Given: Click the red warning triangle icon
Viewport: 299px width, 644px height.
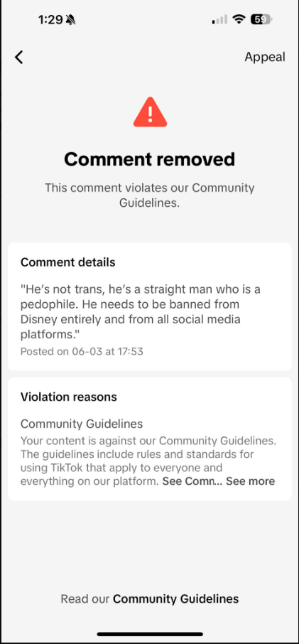Looking at the screenshot, I should 150,112.
